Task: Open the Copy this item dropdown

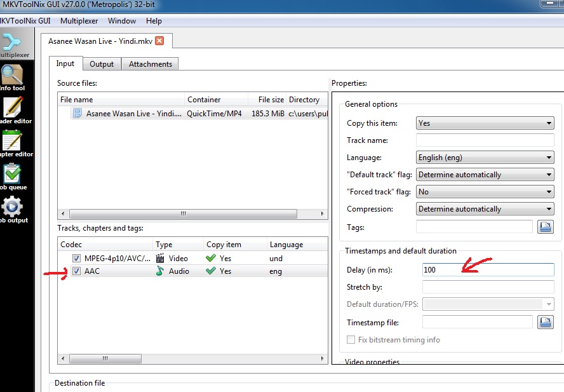Action: coord(485,123)
